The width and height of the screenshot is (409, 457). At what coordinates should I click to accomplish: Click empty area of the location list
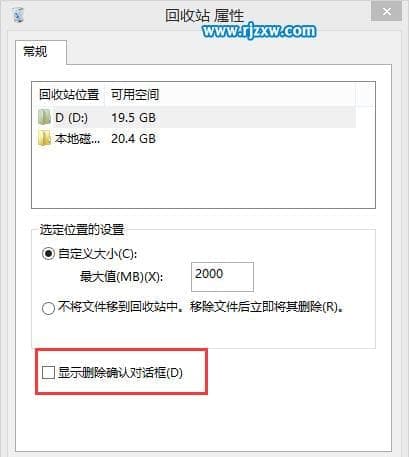tap(203, 177)
